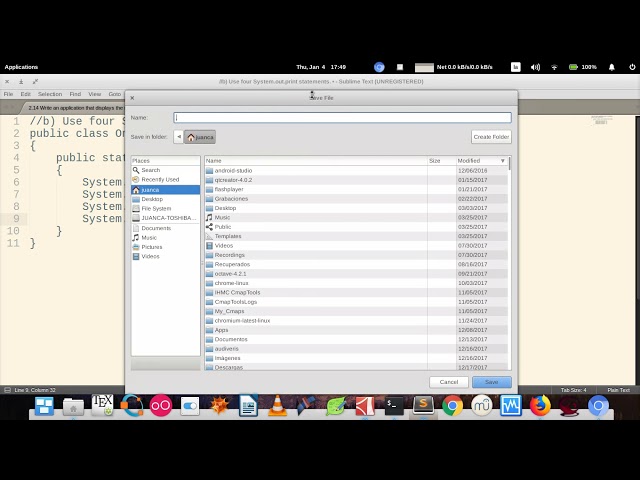
Task: Open the multitasking view icon in dock
Action: coord(44,406)
